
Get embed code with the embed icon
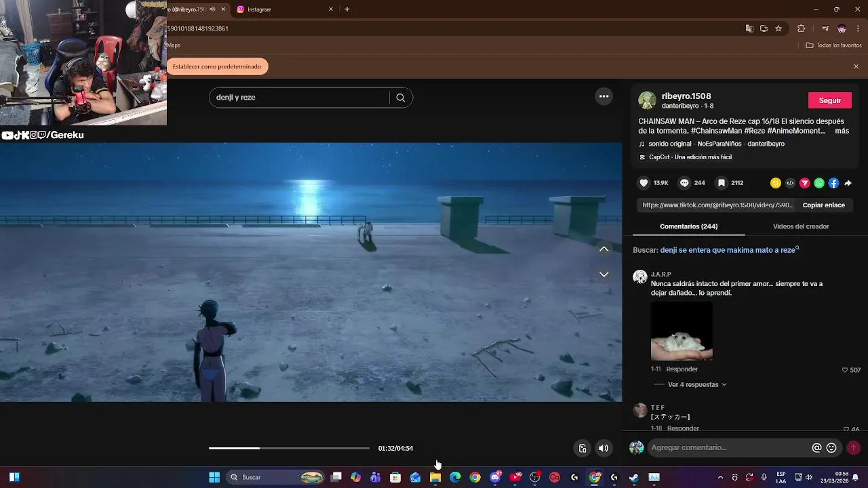(790, 183)
